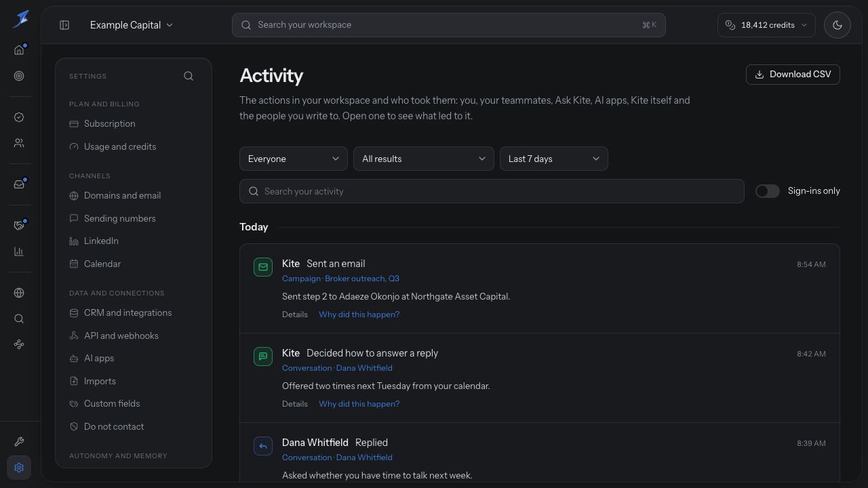Search settings using the magnifier icon

[x=189, y=76]
